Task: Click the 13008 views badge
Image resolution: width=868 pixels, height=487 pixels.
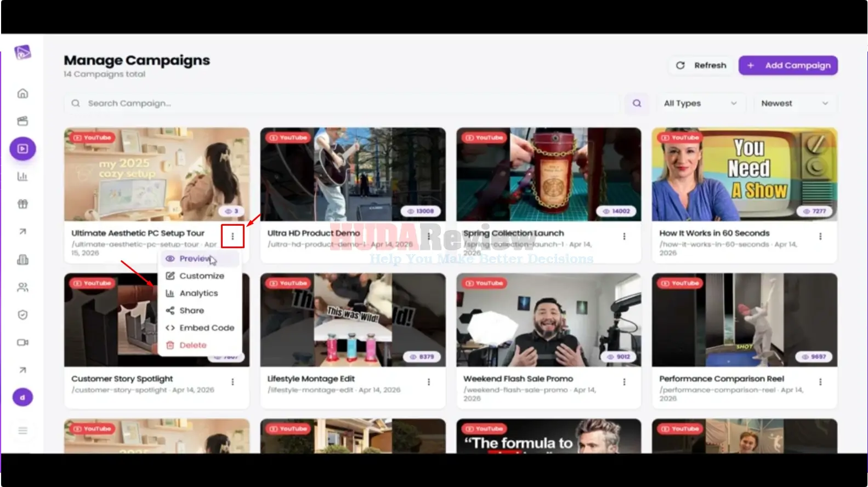Action: (x=421, y=211)
